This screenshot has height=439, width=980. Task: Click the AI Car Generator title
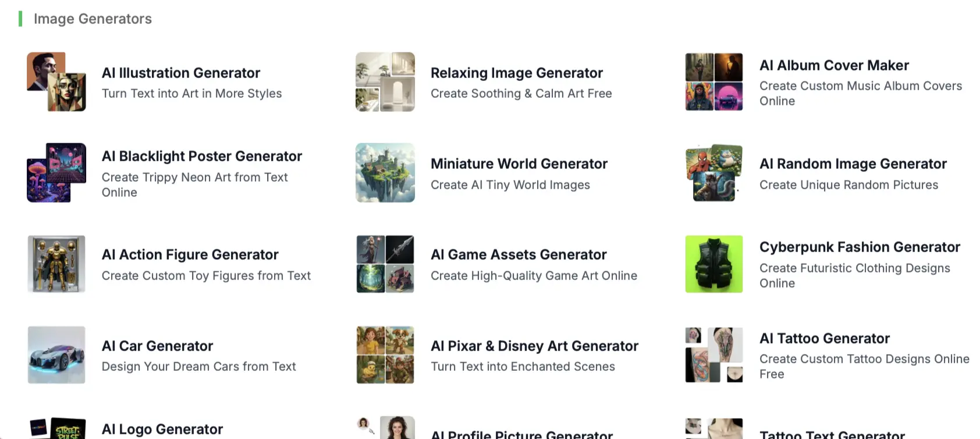point(157,346)
